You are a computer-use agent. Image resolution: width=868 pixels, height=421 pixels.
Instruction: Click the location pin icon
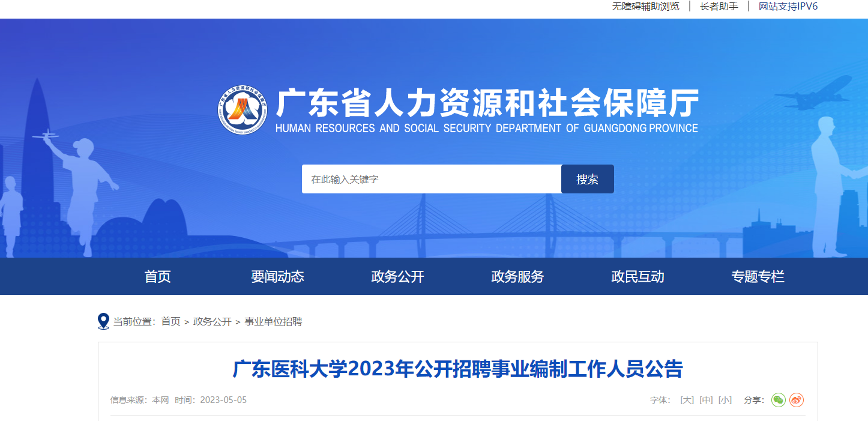tap(103, 321)
